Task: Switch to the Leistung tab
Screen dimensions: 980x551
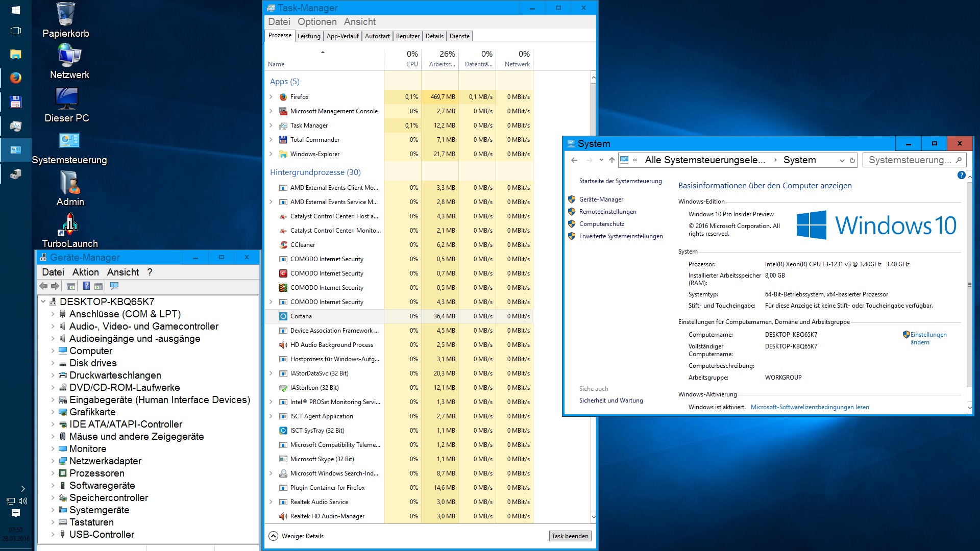Action: point(309,36)
